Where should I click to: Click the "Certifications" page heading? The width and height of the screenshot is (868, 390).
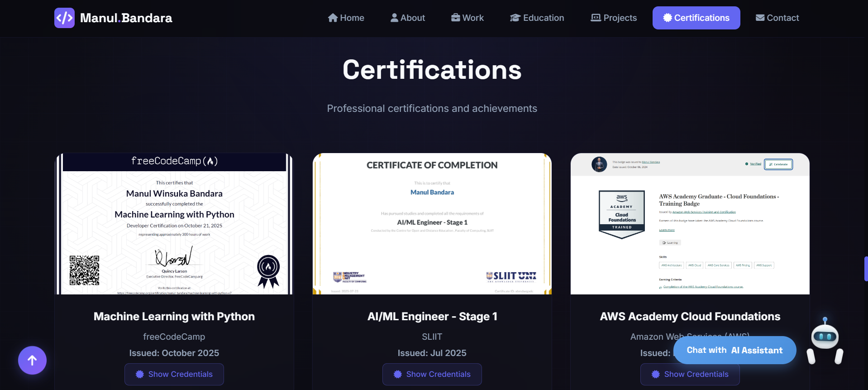click(432, 70)
